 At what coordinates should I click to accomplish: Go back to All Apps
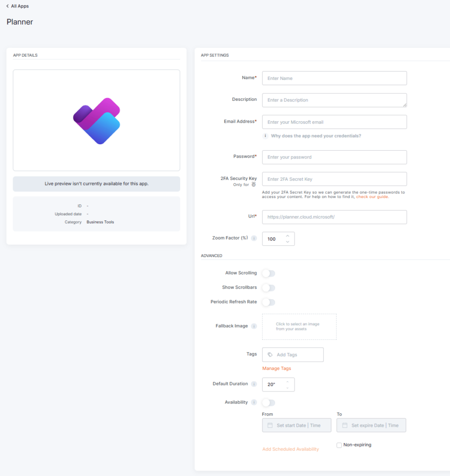click(17, 6)
